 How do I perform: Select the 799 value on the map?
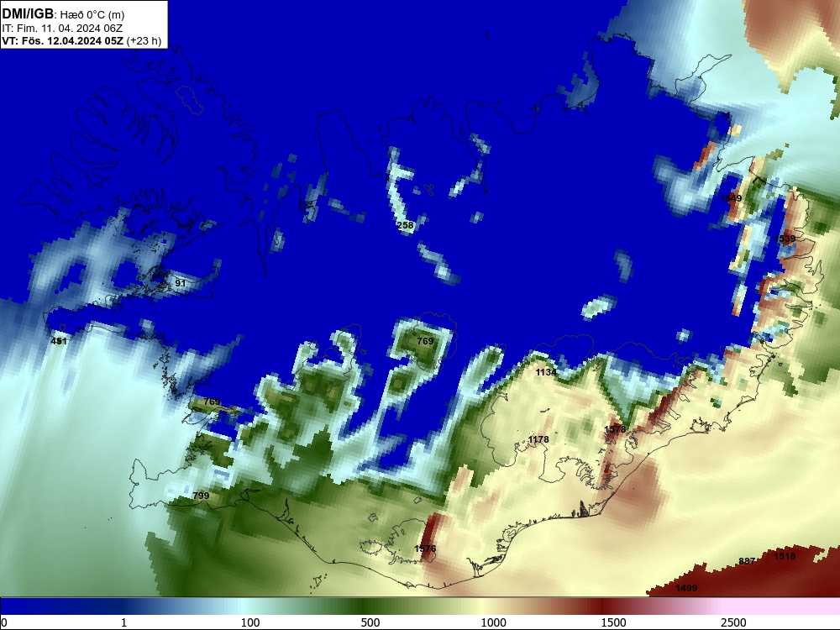pos(201,496)
